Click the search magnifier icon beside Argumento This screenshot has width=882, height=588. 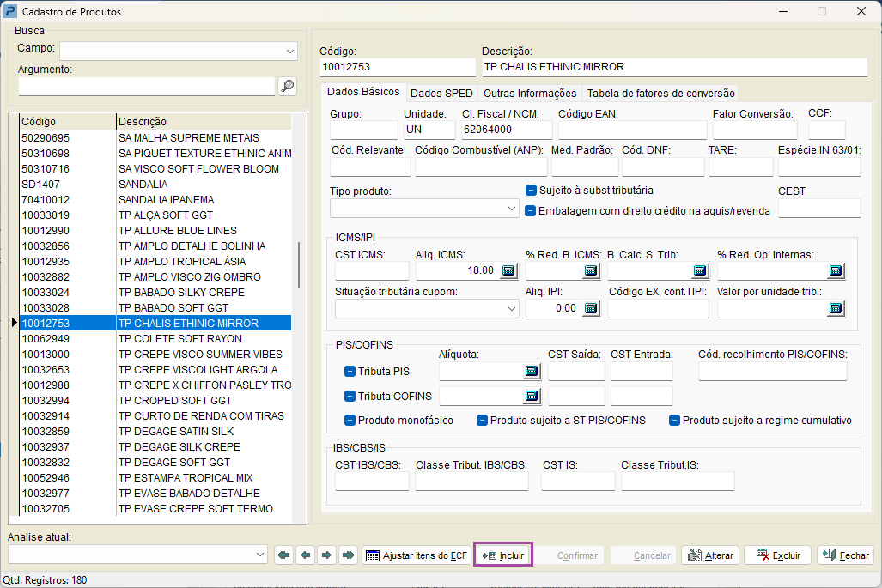point(287,86)
